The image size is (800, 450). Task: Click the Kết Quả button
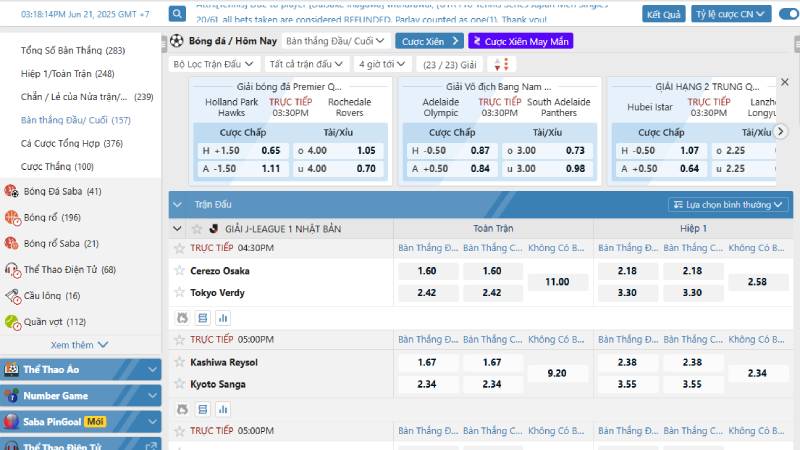click(663, 14)
